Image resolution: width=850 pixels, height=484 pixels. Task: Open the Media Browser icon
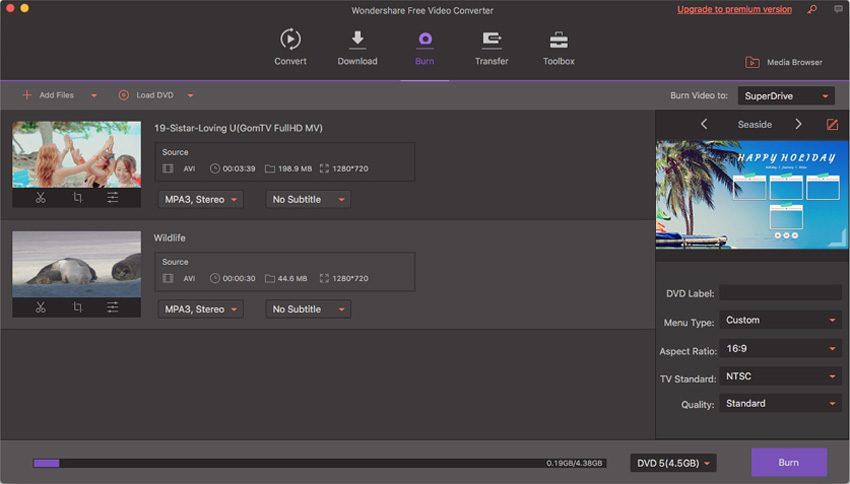pyautogui.click(x=752, y=62)
